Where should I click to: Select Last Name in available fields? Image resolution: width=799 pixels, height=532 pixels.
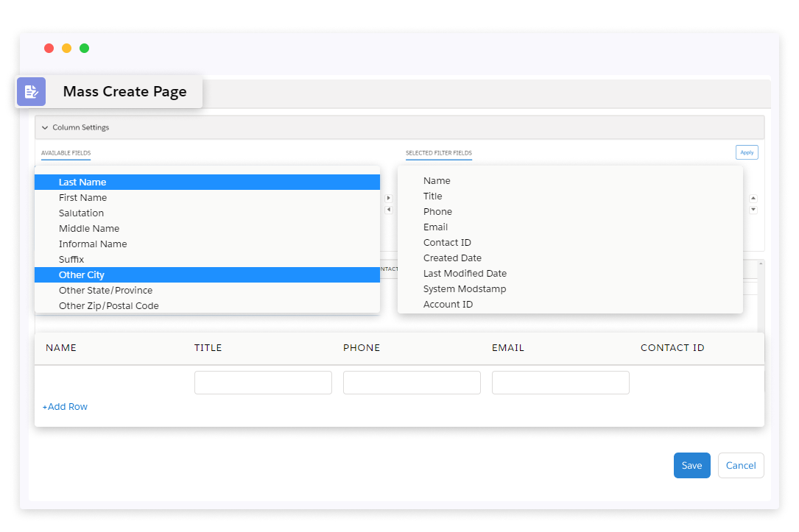[x=82, y=182]
